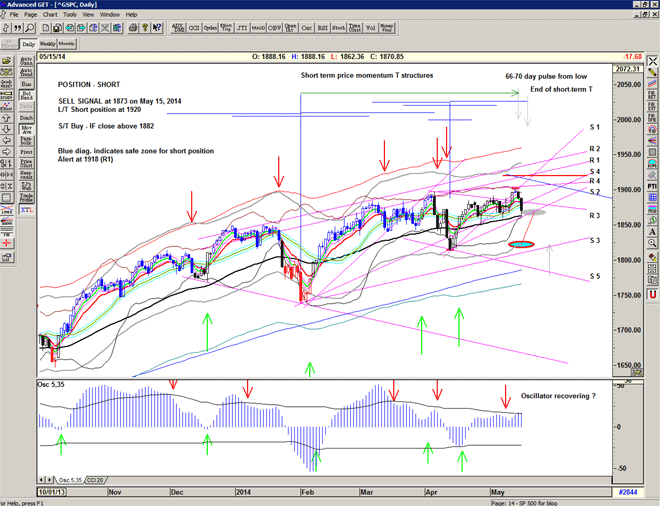Switch to the Monthly timeframe tab

click(x=67, y=45)
